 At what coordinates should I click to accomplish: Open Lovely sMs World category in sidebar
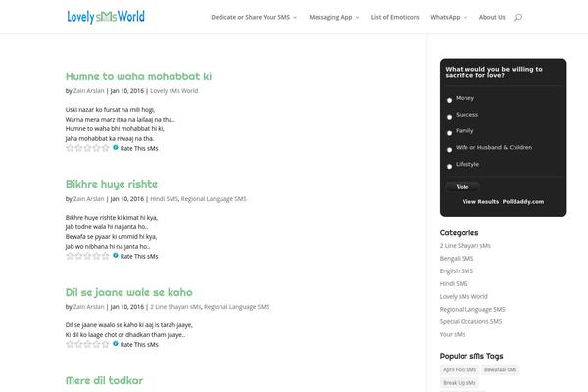[x=464, y=297]
